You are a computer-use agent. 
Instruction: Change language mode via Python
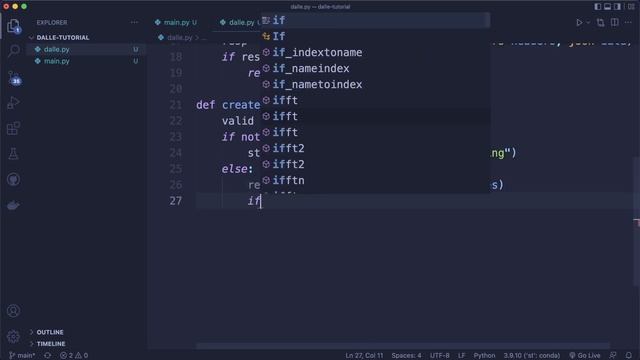click(484, 356)
